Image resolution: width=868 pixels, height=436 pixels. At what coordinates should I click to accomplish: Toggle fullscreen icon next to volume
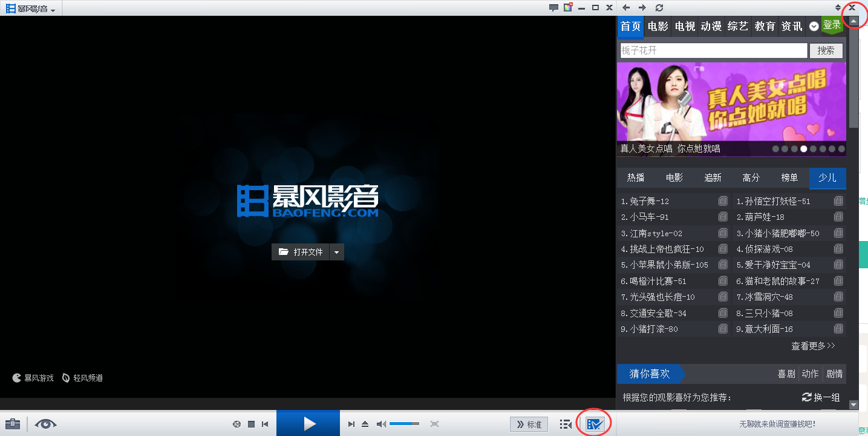pos(434,424)
